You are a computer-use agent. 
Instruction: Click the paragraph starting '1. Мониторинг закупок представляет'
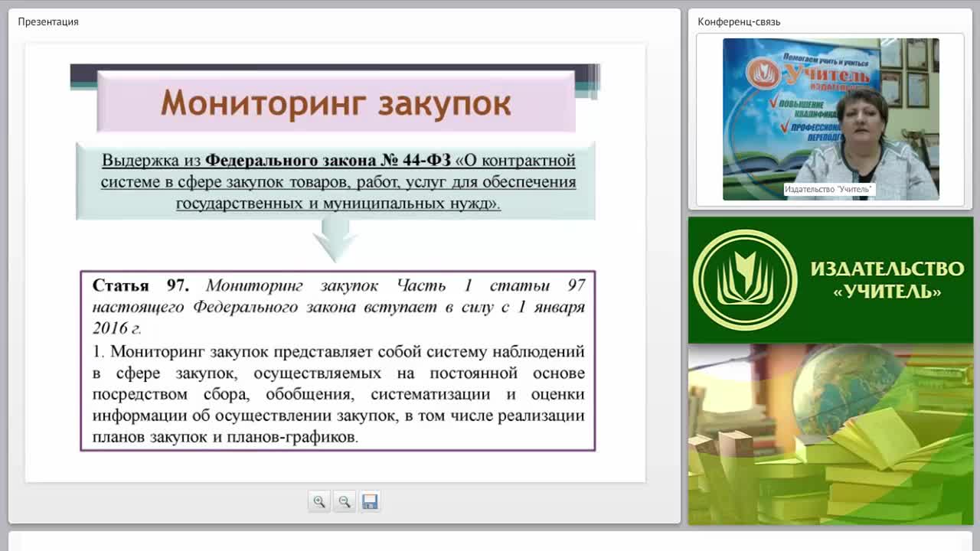pyautogui.click(x=338, y=394)
